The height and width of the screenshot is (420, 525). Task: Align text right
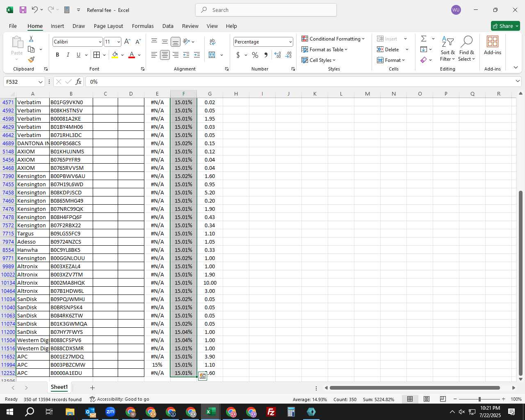(176, 55)
